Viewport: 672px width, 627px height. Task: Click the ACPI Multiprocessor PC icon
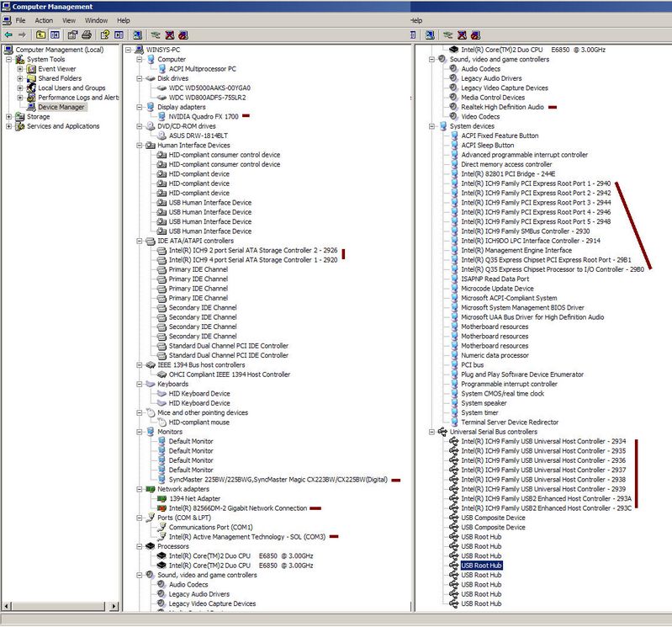162,69
